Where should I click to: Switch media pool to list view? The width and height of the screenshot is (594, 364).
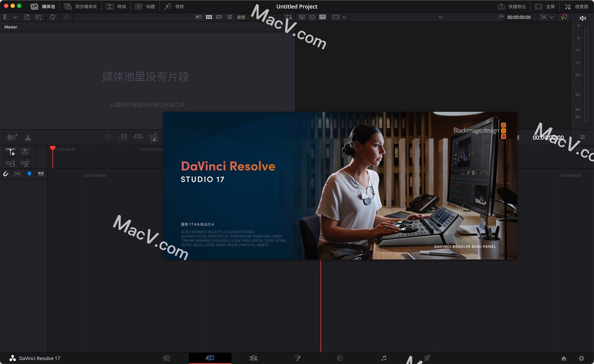[229, 17]
